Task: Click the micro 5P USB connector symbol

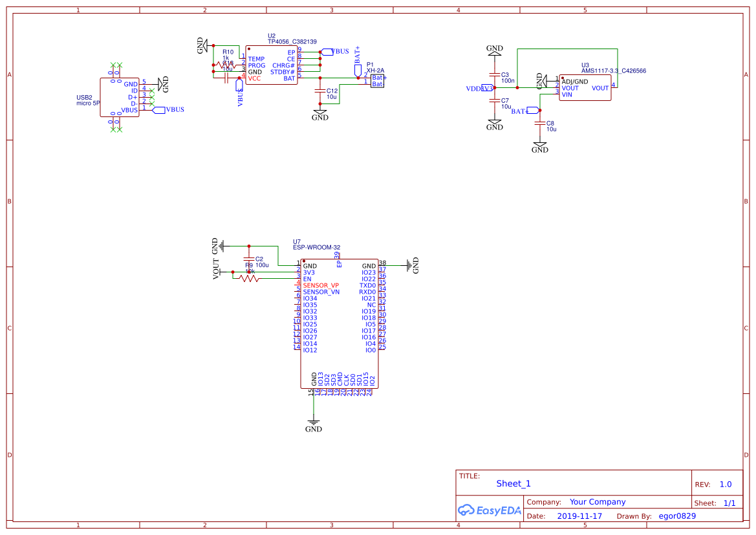Action: click(120, 97)
